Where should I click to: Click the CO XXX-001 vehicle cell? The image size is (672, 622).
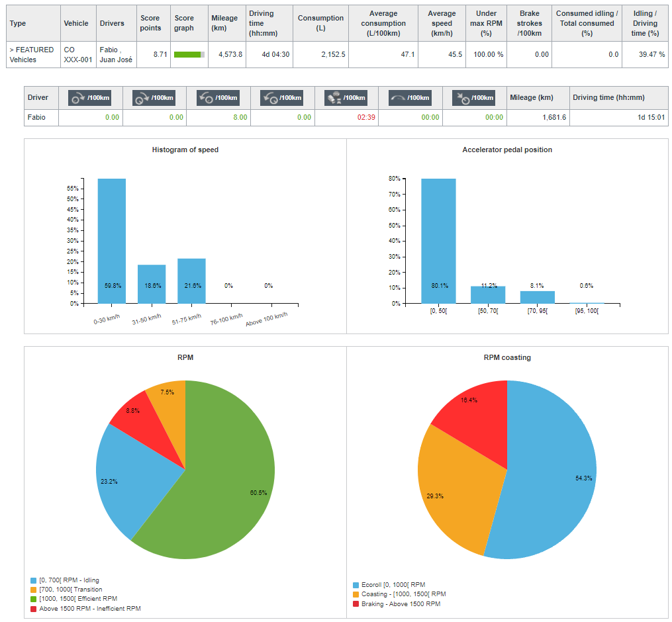coord(78,54)
